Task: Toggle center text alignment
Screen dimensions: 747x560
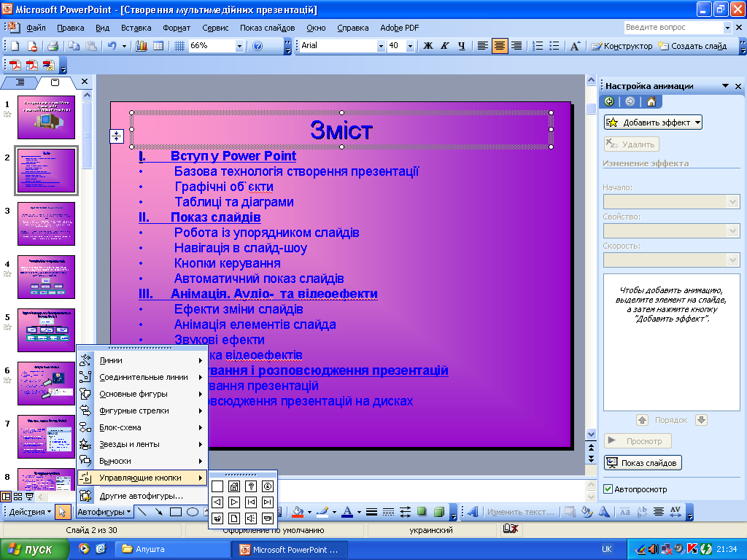Action: coord(499,46)
